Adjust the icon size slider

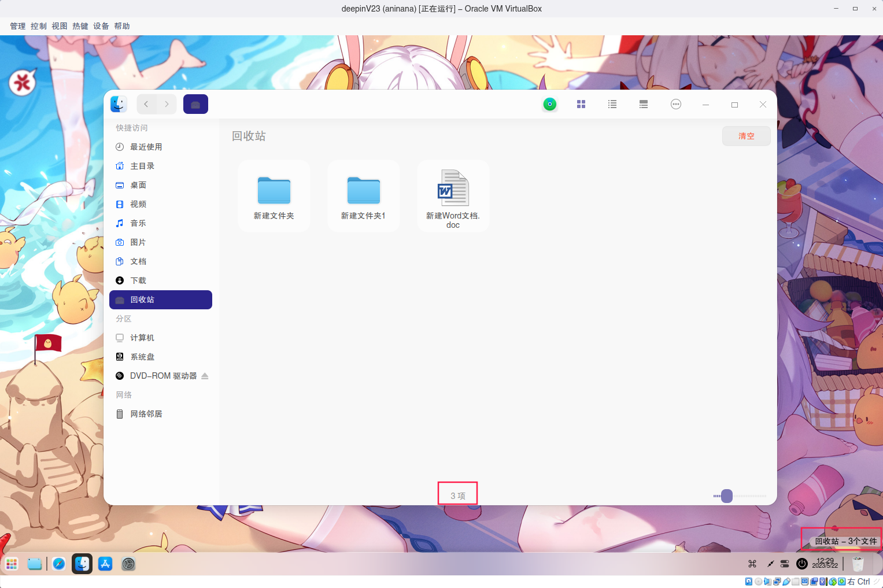726,495
